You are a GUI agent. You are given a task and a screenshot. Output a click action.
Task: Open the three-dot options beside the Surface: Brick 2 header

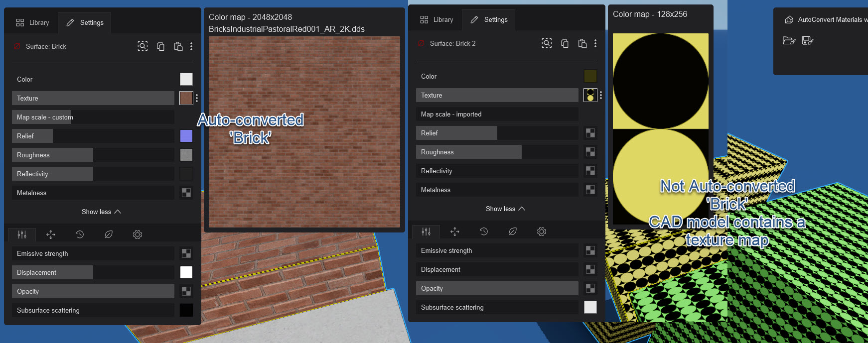click(595, 43)
